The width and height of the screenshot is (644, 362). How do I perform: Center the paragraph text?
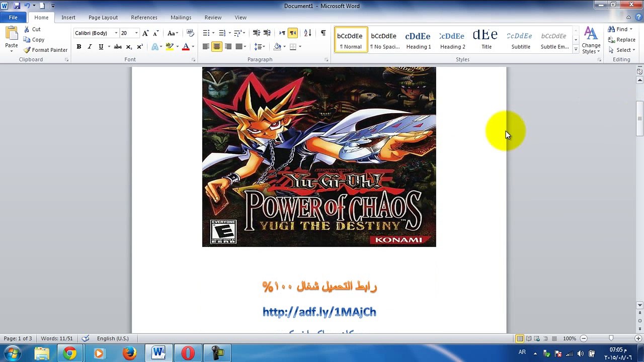217,47
